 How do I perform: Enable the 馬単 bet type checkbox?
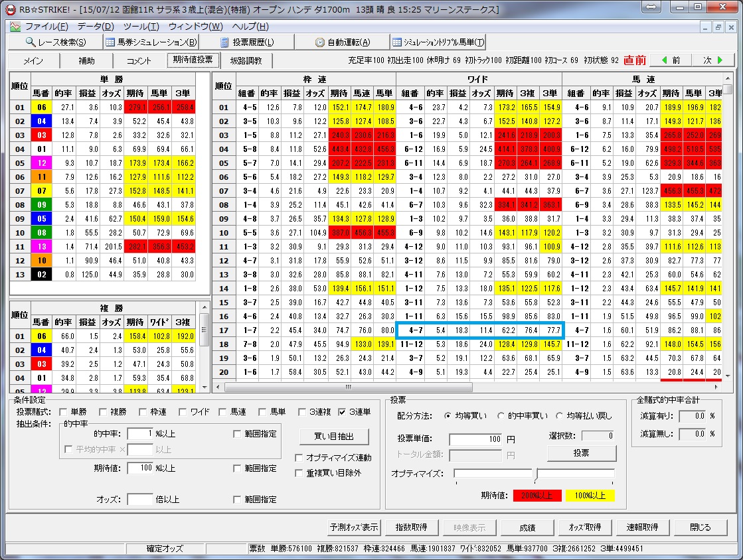[x=262, y=412]
